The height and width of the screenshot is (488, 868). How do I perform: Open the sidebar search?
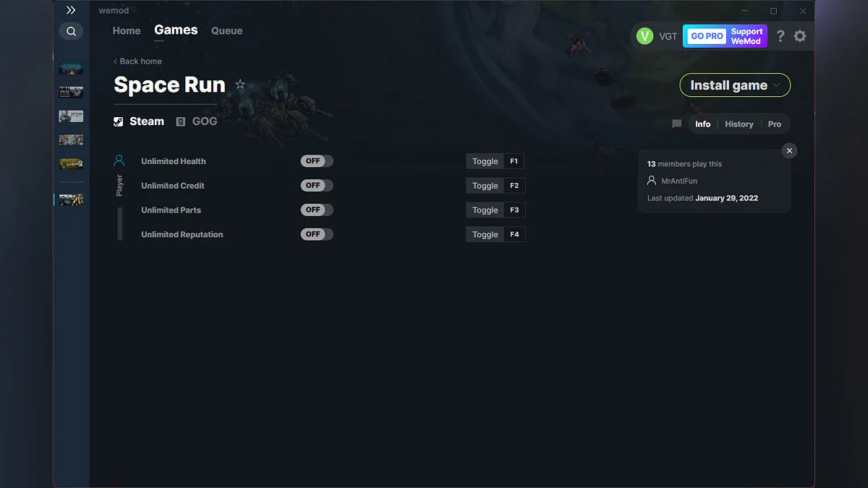point(70,31)
